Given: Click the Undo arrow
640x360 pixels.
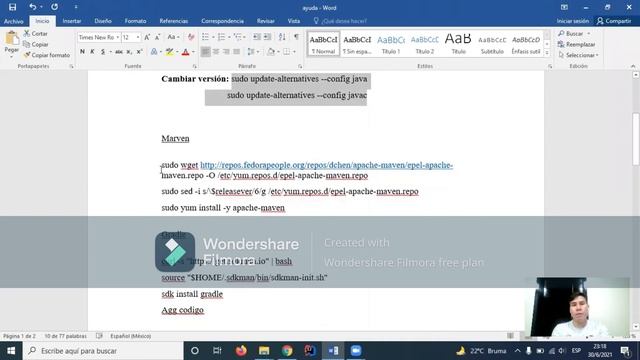Looking at the screenshot, I should 33,7.
